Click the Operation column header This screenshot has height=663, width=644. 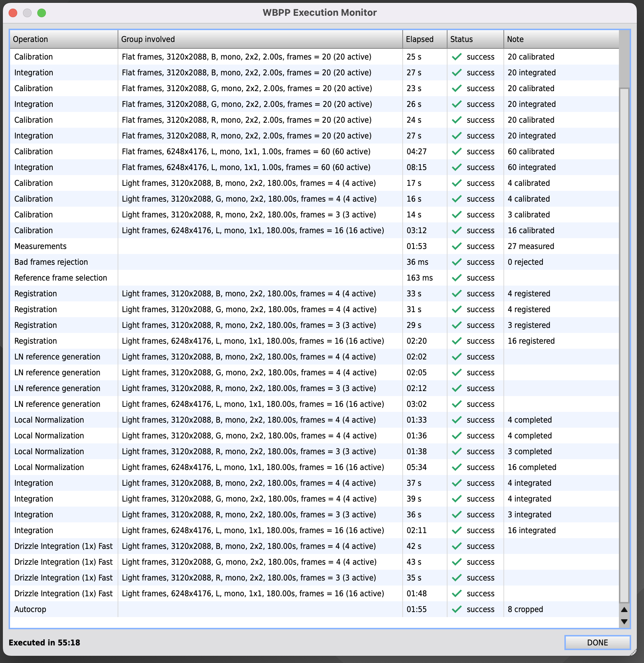tap(64, 39)
